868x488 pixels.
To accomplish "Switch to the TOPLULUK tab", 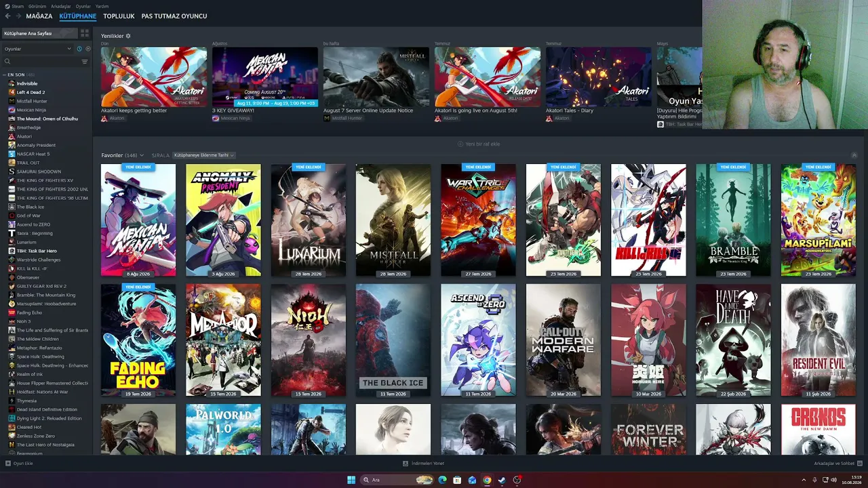I will coord(119,16).
